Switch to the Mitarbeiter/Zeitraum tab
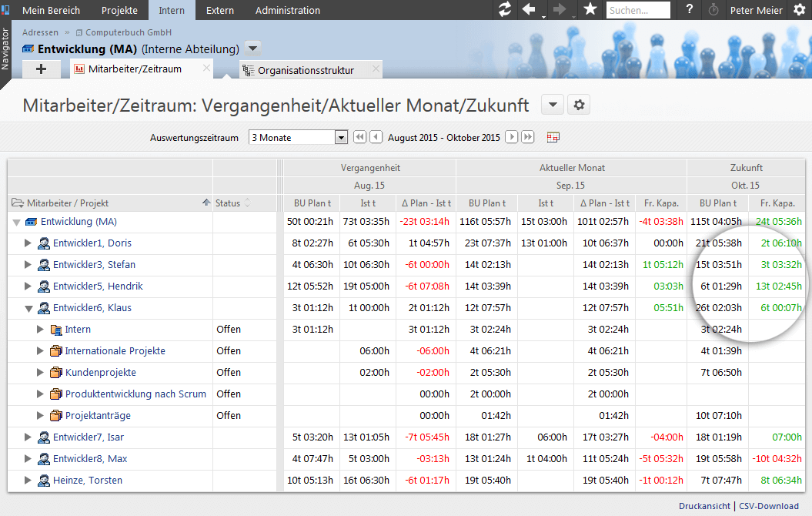 [x=135, y=69]
